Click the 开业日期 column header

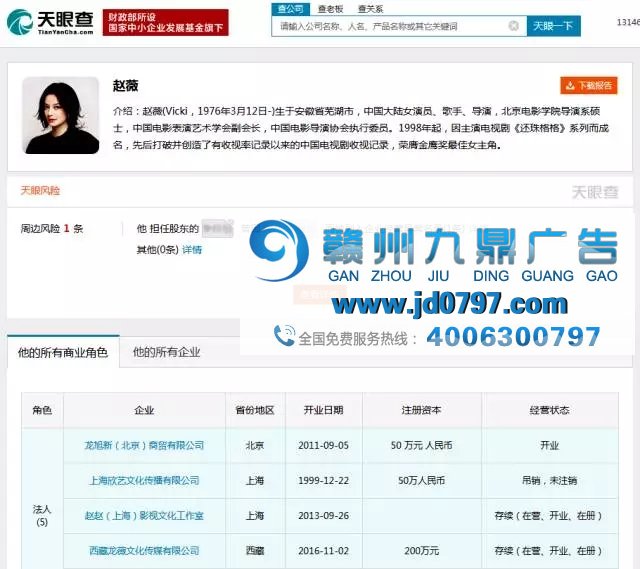pyautogui.click(x=323, y=410)
